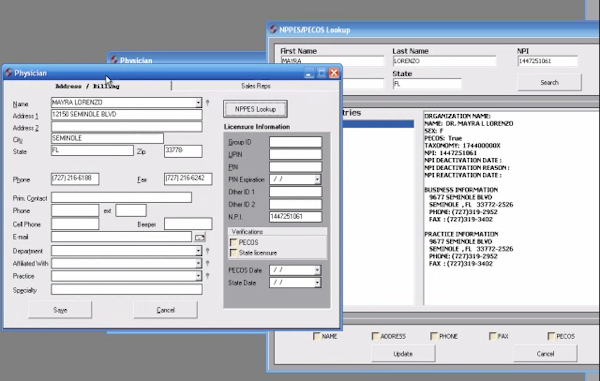Expand the Department dropdown
Screen dimensions: 600x381
pyautogui.click(x=198, y=251)
